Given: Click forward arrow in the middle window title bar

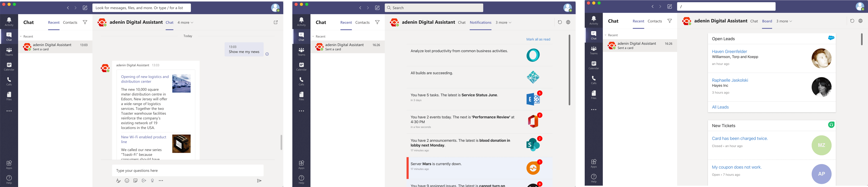Looking at the screenshot, I should (x=368, y=8).
